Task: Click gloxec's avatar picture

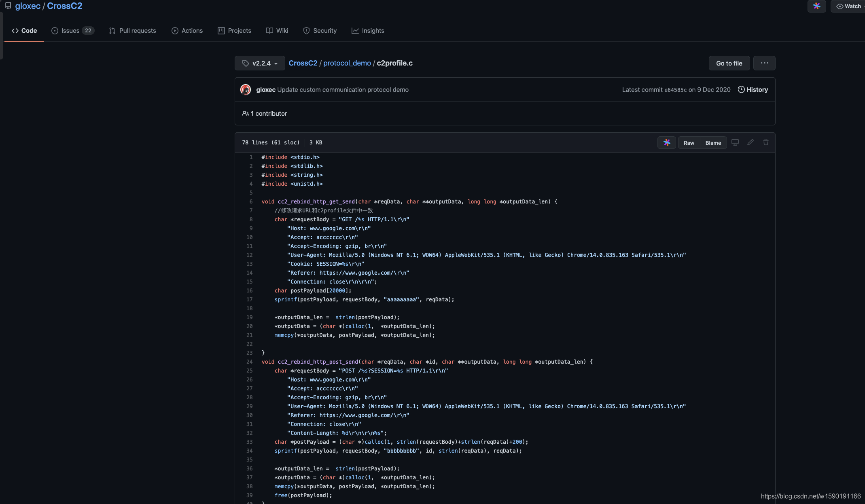Action: (246, 89)
